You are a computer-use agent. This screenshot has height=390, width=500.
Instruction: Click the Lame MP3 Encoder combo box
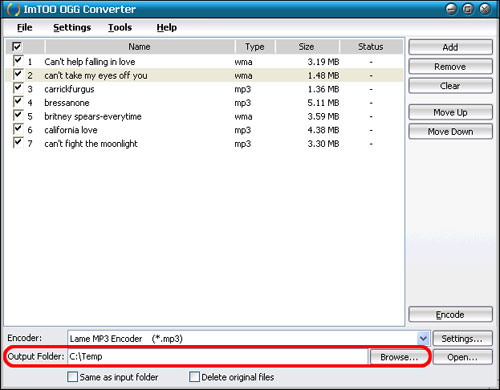[x=248, y=339]
